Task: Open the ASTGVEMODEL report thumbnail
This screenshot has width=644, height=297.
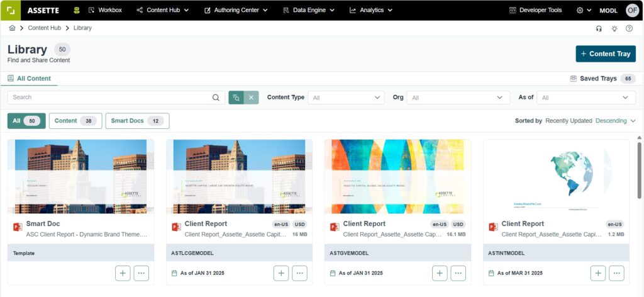Action: pyautogui.click(x=397, y=177)
